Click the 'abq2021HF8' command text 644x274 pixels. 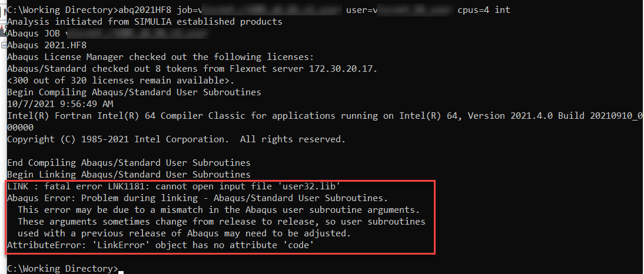click(x=138, y=10)
